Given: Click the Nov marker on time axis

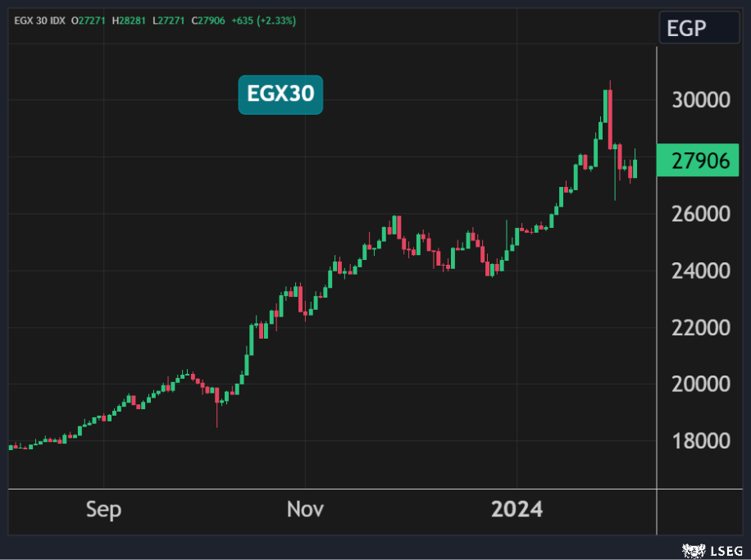Looking at the screenshot, I should (x=305, y=509).
